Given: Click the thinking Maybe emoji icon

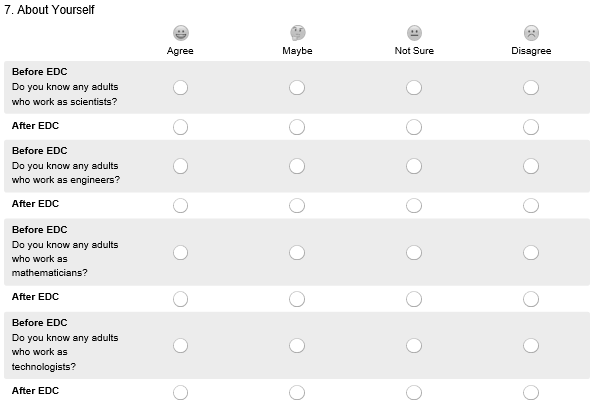Looking at the screenshot, I should pos(297,33).
